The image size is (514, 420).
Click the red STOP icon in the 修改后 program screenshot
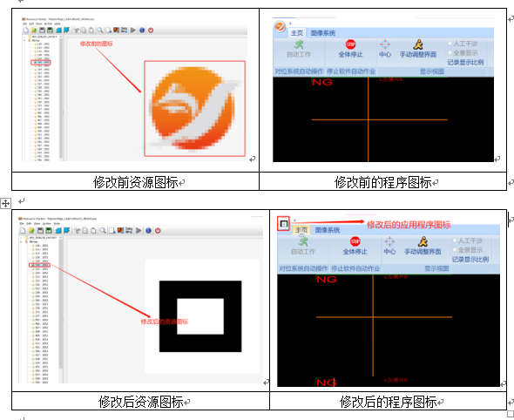[355, 241]
